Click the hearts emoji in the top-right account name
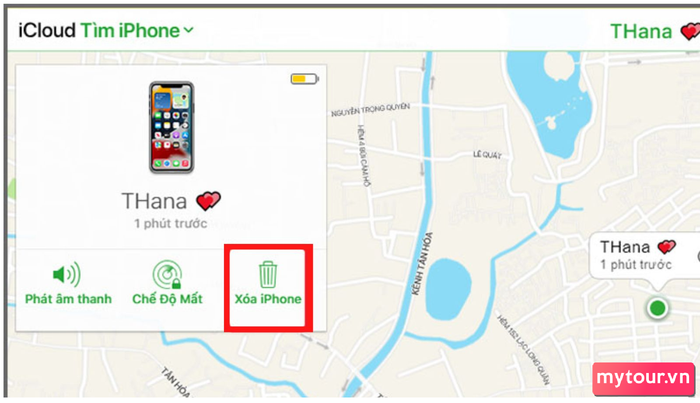 coord(690,31)
